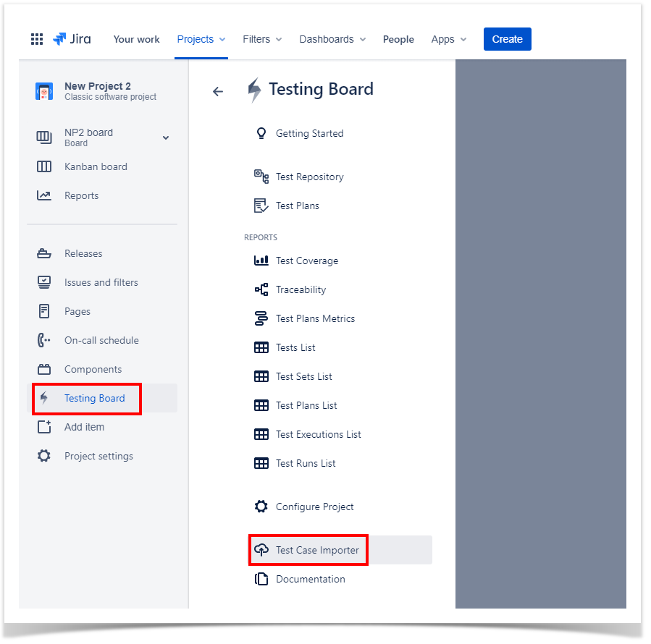This screenshot has height=644, width=651.
Task: Go back using the left arrow
Action: point(218,91)
